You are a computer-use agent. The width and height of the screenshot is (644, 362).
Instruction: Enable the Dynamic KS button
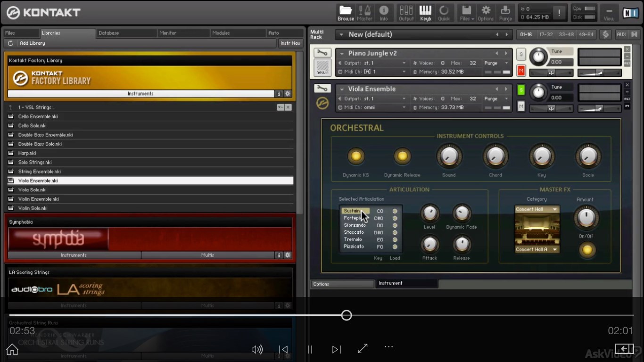coord(355,156)
